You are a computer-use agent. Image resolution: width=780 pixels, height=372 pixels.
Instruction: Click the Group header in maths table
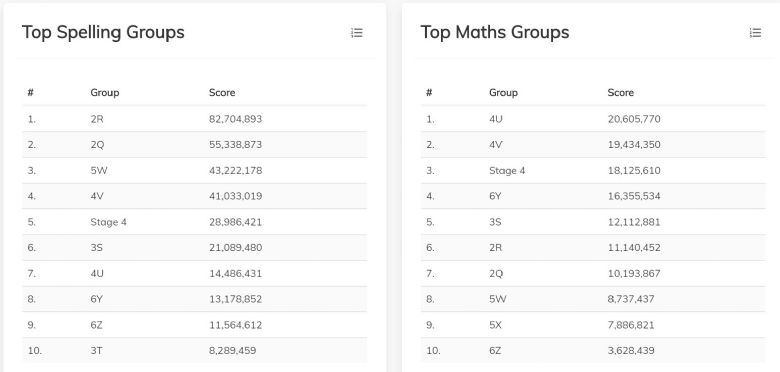tap(503, 93)
